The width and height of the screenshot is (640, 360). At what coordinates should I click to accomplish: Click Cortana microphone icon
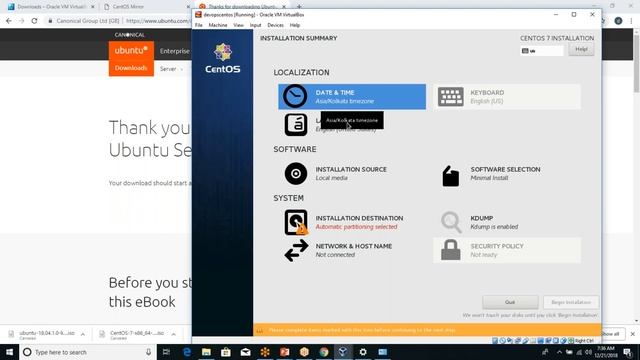coord(149,352)
